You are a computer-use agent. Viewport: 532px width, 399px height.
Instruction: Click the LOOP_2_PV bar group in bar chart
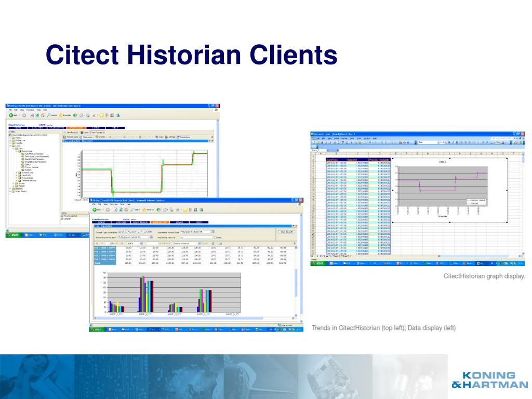146,295
